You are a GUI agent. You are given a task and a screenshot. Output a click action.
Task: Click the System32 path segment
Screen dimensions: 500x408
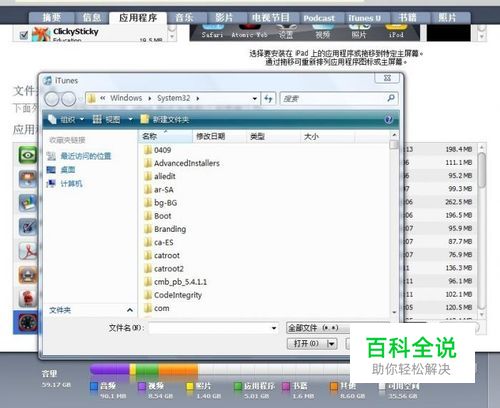click(x=173, y=98)
